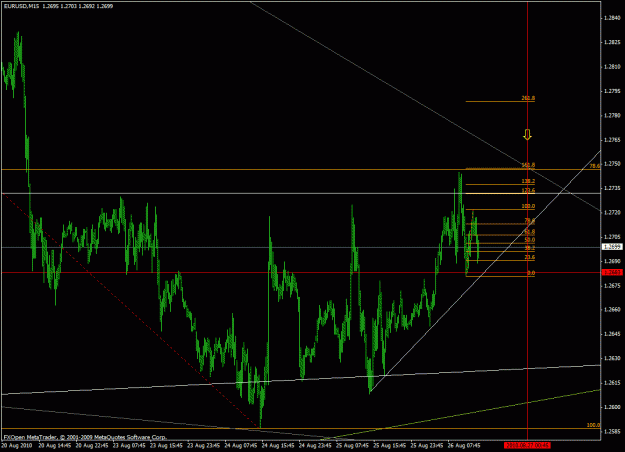Image resolution: width=625 pixels, height=452 pixels.
Task: Click the 1.2840 price axis label
Action: (613, 18)
